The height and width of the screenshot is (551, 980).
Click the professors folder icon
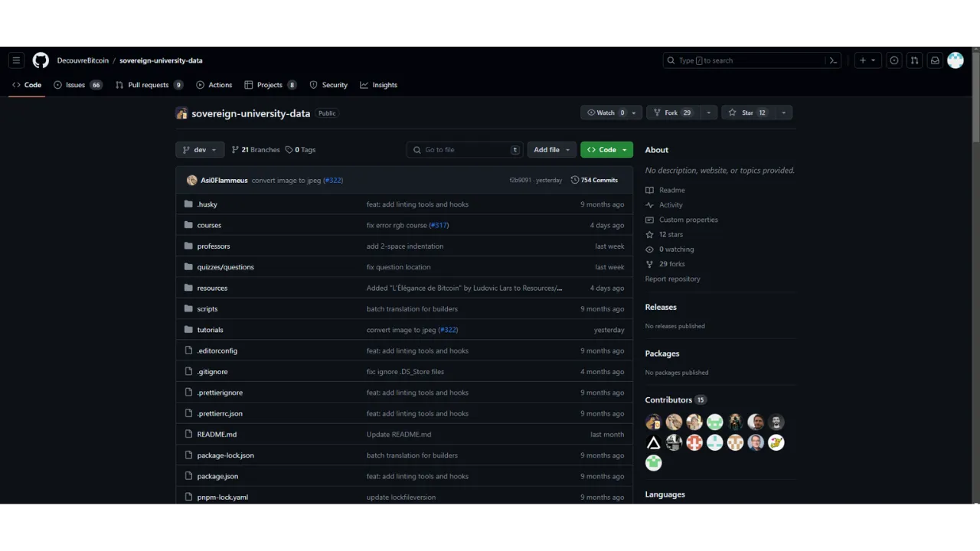pos(188,246)
